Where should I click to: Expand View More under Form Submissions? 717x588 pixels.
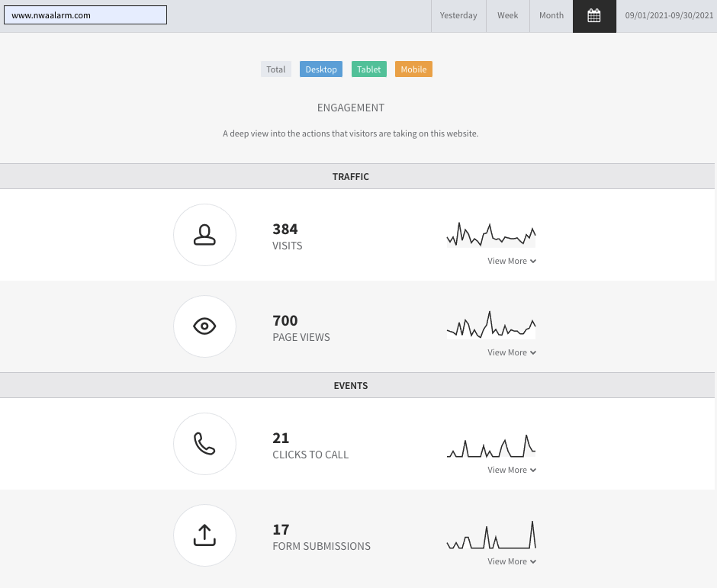click(x=512, y=561)
